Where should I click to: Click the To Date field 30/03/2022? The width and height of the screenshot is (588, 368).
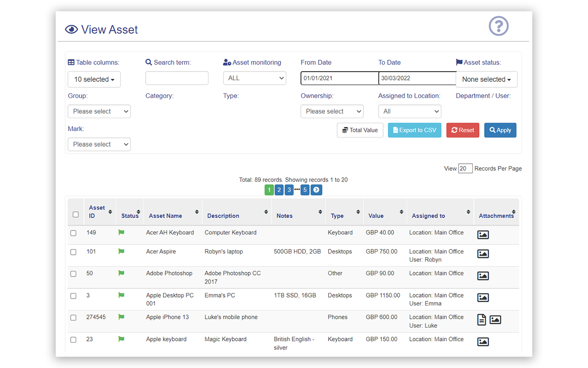tap(417, 78)
